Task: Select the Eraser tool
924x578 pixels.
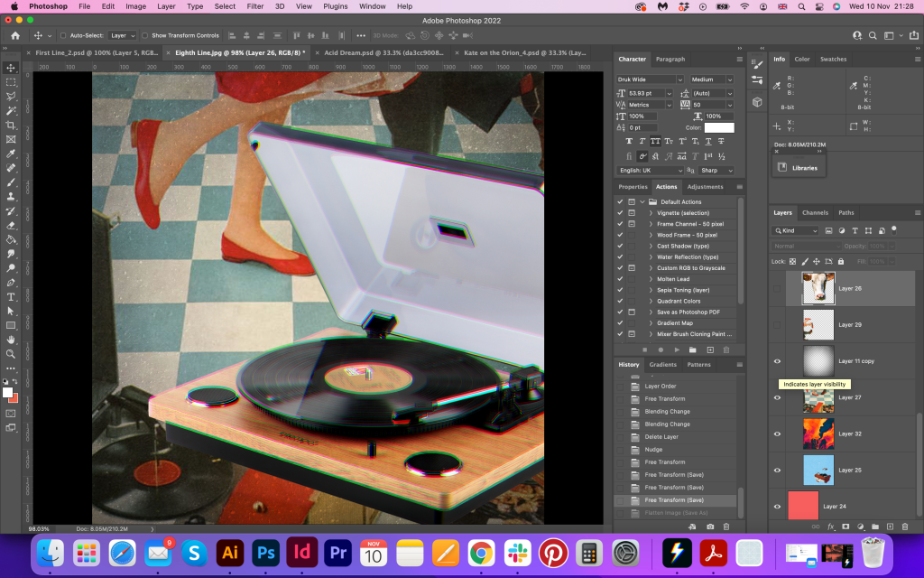Action: tap(11, 225)
